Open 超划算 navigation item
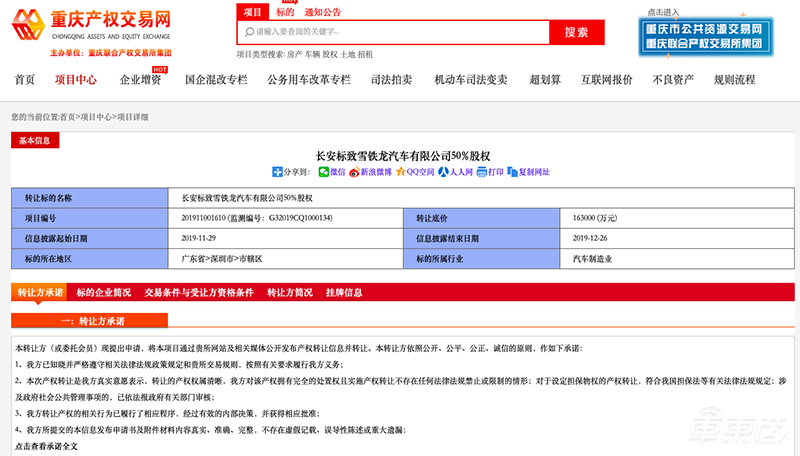 (545, 80)
